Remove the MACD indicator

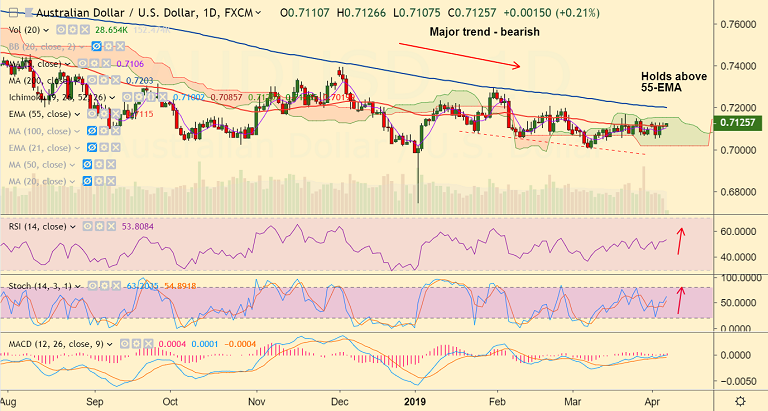tap(148, 344)
